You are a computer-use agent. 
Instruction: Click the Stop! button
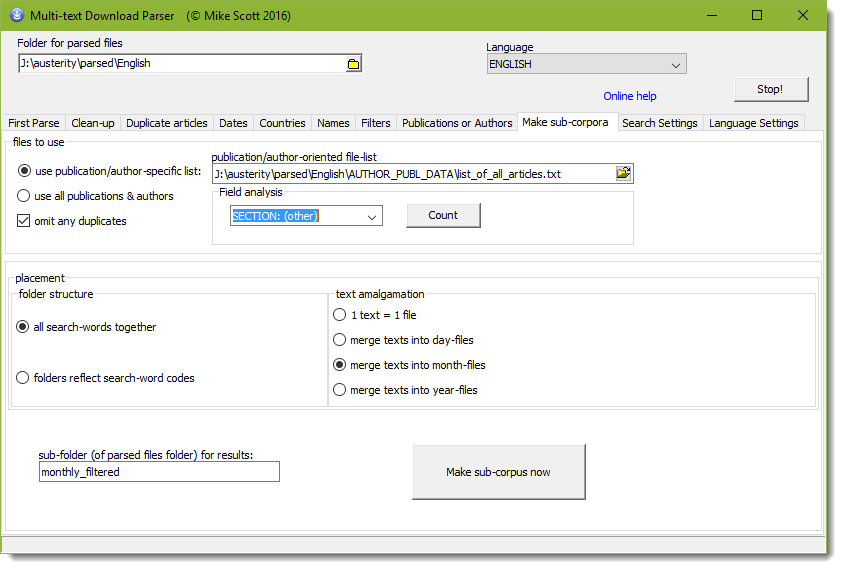tap(769, 89)
